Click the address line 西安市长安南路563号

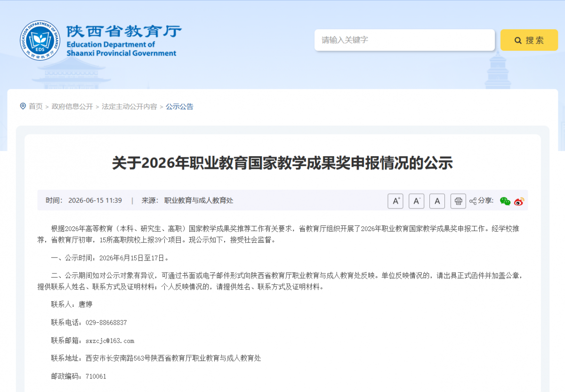[118, 358]
